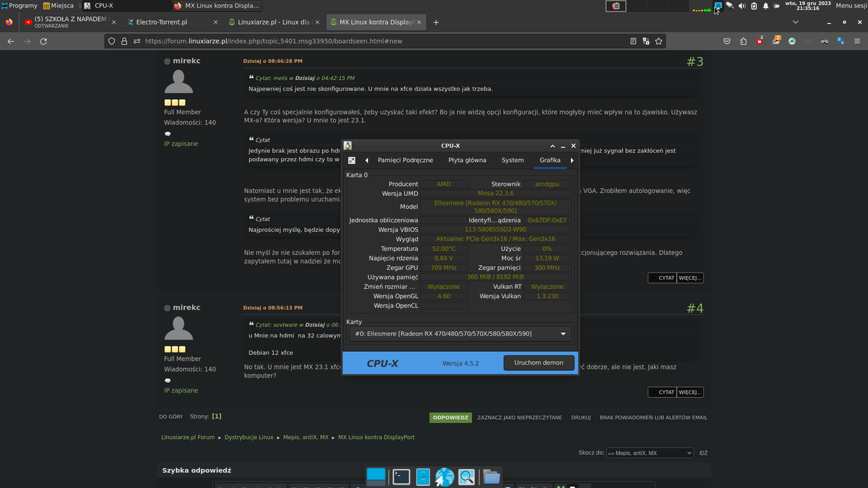This screenshot has height=488, width=868.
Task: Click ZAZNACZ JAKO NIEPRZECZYTANE link
Action: [x=519, y=418]
